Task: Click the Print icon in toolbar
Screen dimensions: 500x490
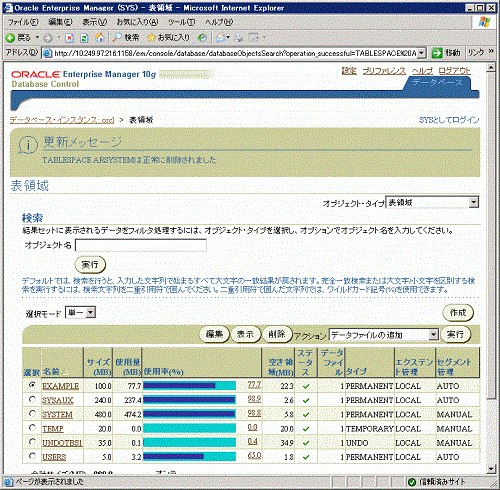Action: coord(239,37)
